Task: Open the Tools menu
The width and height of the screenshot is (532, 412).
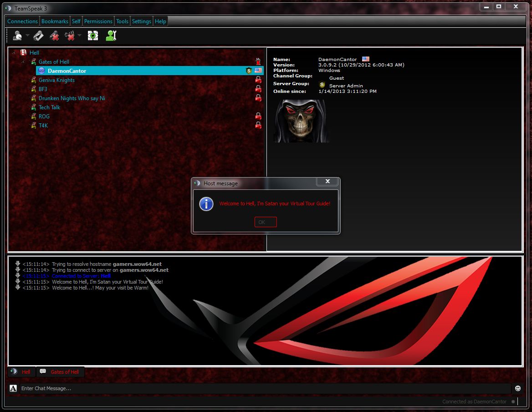Action: pos(122,21)
